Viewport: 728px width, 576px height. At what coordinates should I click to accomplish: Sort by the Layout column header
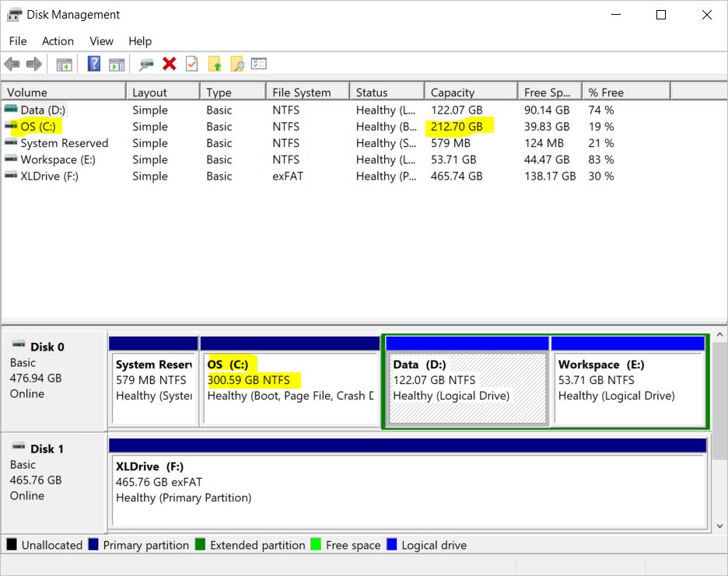(163, 93)
